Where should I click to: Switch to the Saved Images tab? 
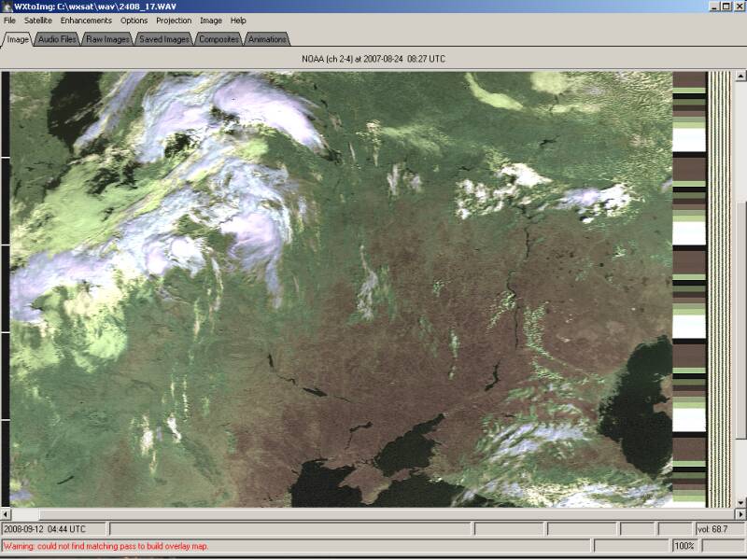164,39
